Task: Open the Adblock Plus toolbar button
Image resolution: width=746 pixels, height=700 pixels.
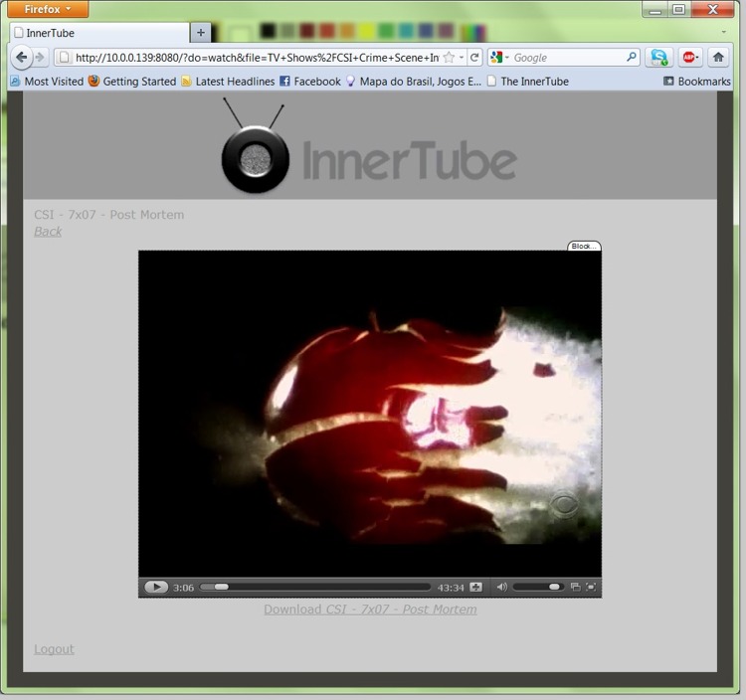Action: (690, 58)
